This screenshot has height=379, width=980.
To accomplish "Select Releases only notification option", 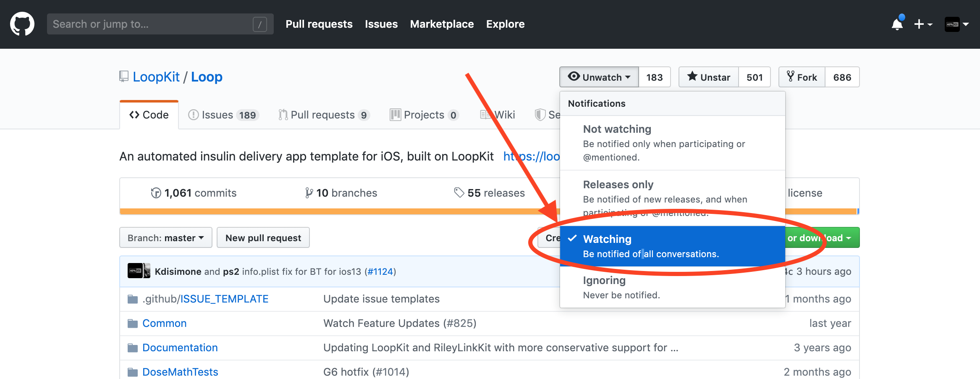I will point(672,198).
